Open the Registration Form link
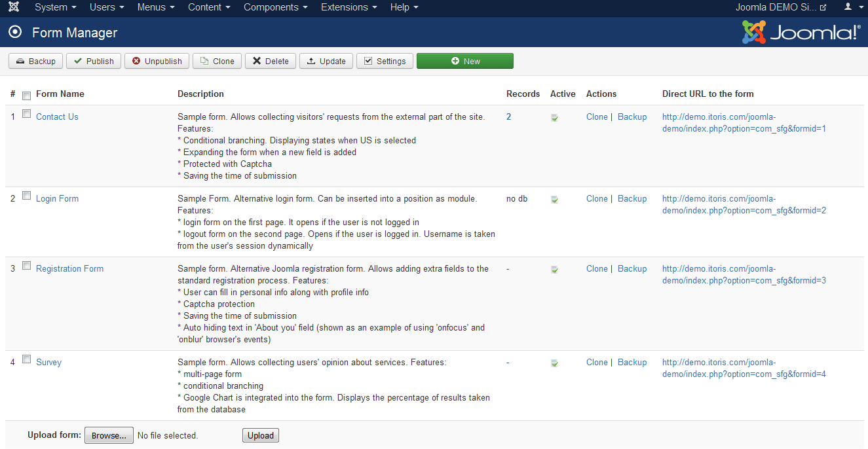Viewport: 868px width, 449px height. [69, 268]
